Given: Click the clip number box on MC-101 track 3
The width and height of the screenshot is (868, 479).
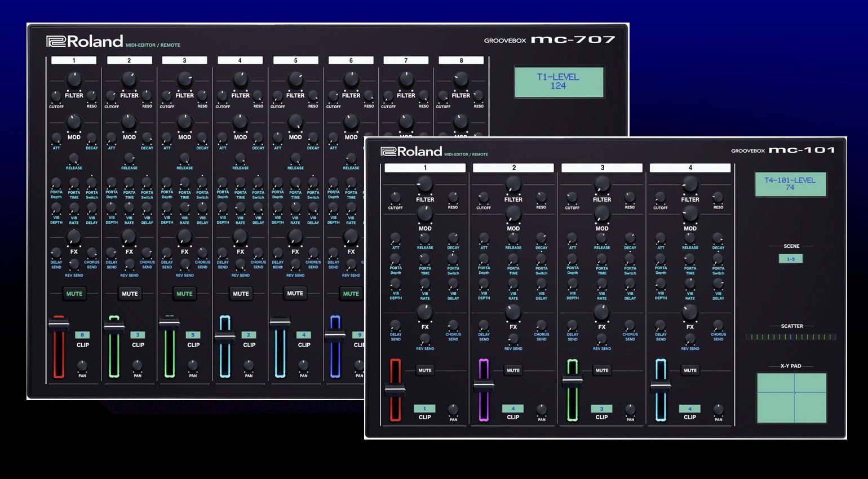Looking at the screenshot, I should click(601, 409).
